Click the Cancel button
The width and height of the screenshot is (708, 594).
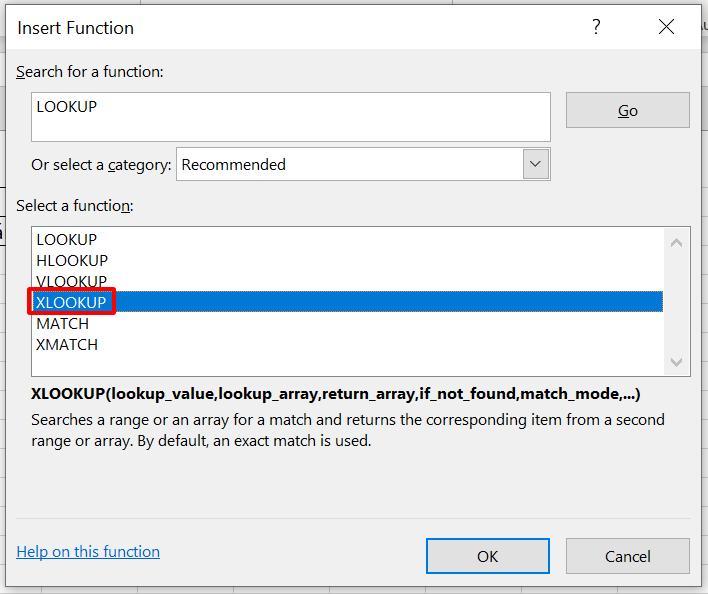click(x=627, y=556)
